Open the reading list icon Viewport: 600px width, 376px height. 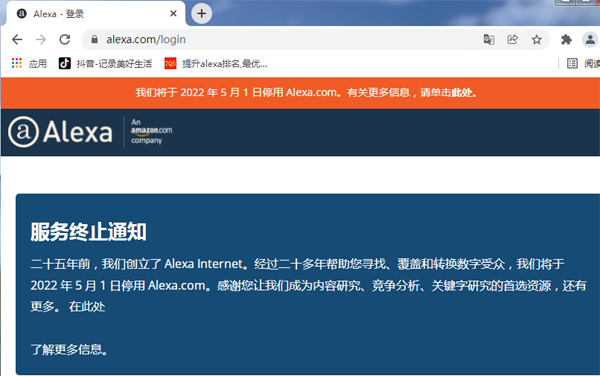click(x=572, y=63)
